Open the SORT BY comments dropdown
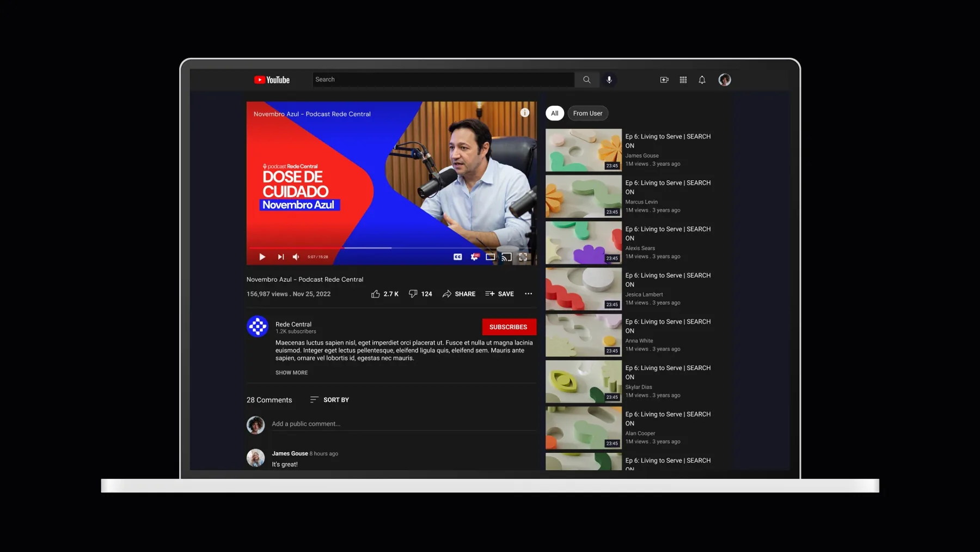980x552 pixels. [x=329, y=400]
